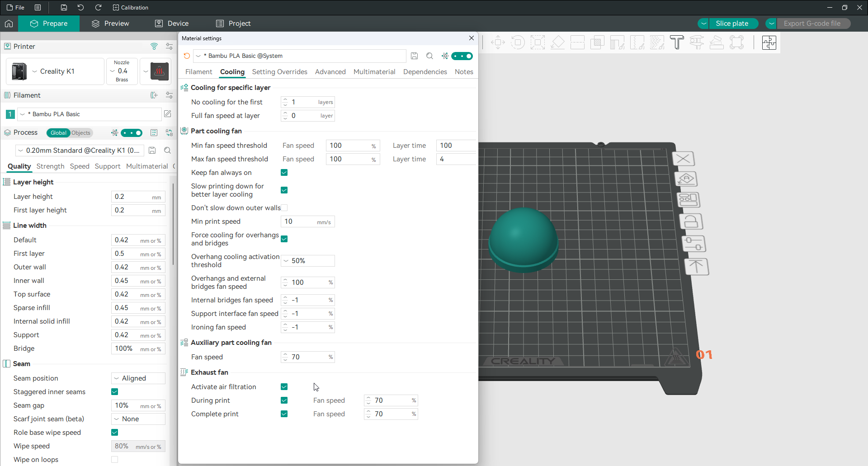Screen dimensions: 868x466
Task: Toggle Force cooling for overhangs and bridges
Action: click(x=284, y=239)
